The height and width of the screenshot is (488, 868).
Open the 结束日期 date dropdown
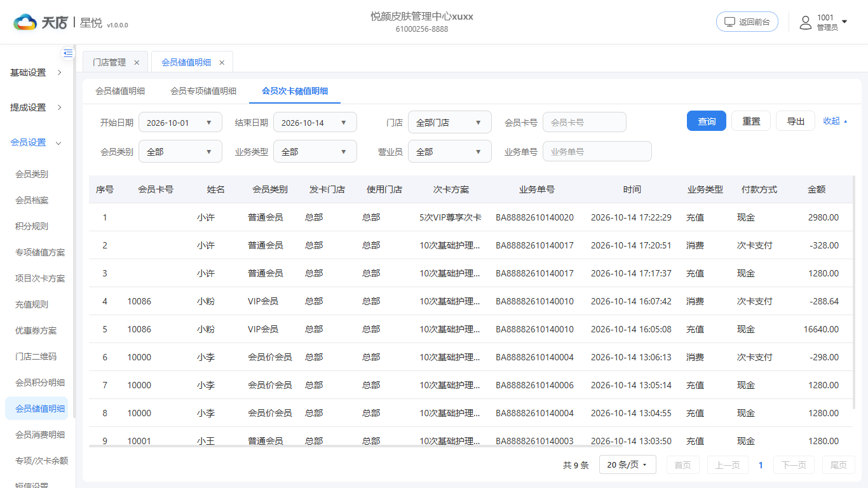[315, 123]
